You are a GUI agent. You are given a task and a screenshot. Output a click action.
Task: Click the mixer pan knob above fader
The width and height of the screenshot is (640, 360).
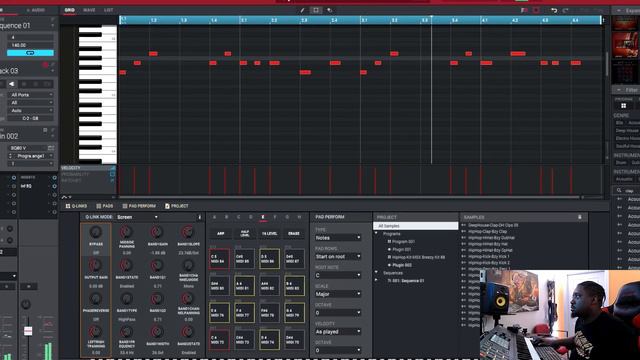point(26,304)
